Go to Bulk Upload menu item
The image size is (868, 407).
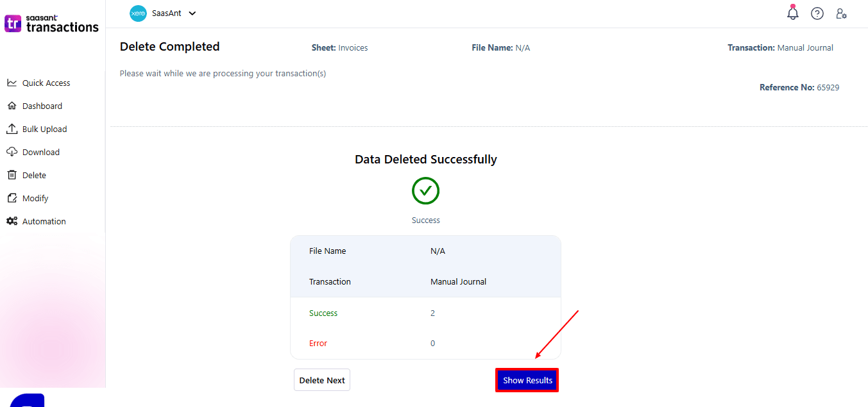click(x=44, y=129)
